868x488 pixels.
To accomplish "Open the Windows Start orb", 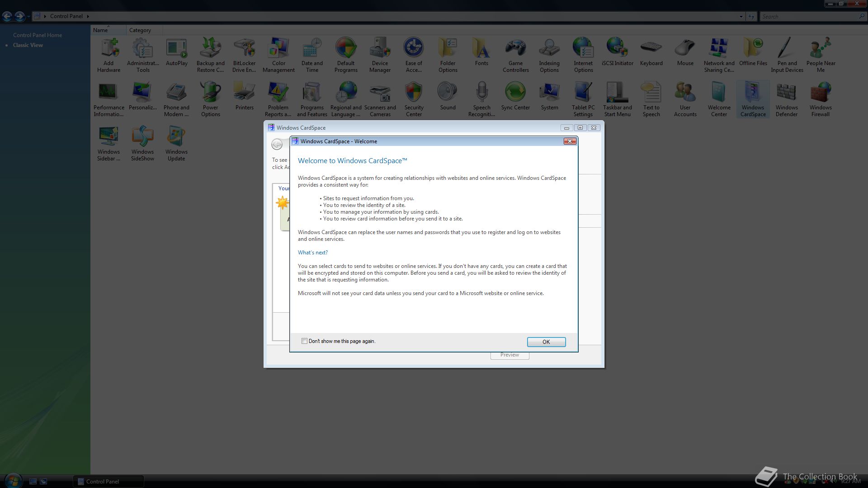I will click(13, 481).
